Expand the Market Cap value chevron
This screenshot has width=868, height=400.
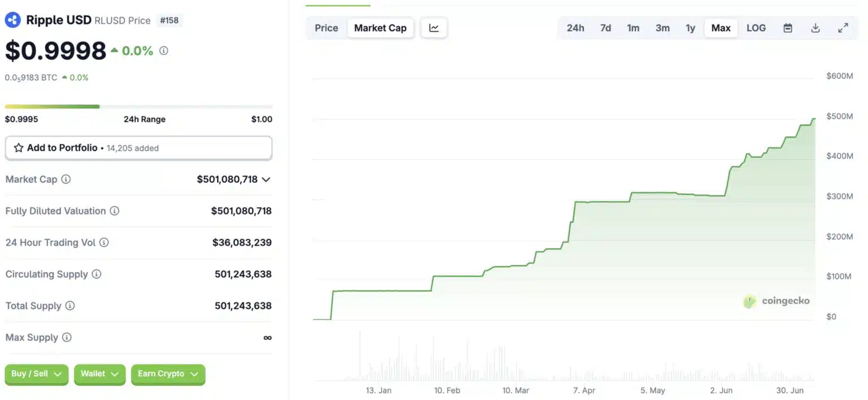pos(266,179)
